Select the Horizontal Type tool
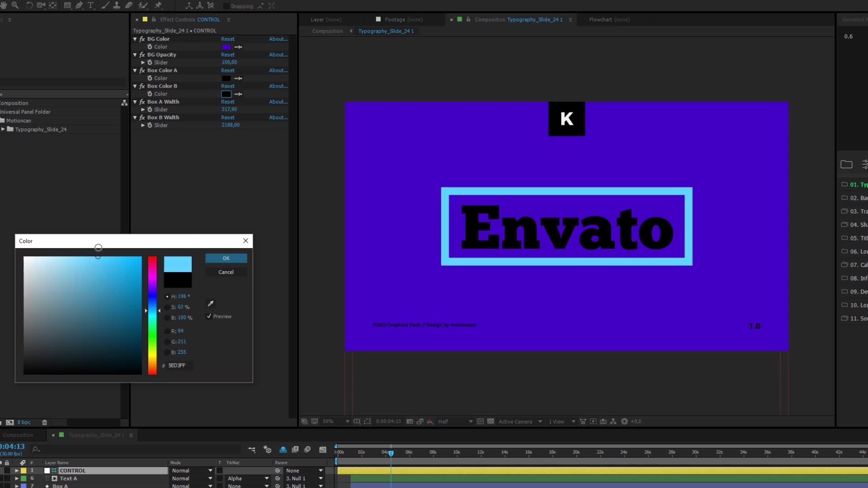This screenshot has height=488, width=868. (90, 5)
